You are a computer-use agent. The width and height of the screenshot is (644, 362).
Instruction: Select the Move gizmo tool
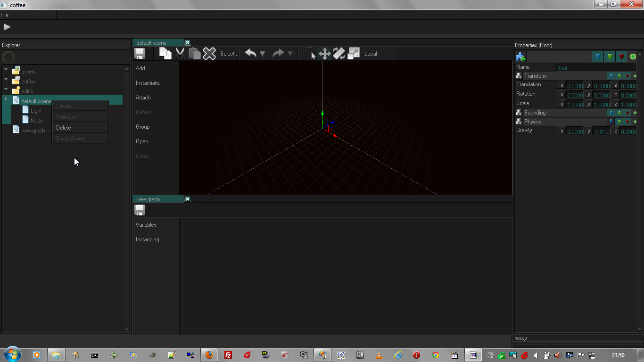pos(324,54)
